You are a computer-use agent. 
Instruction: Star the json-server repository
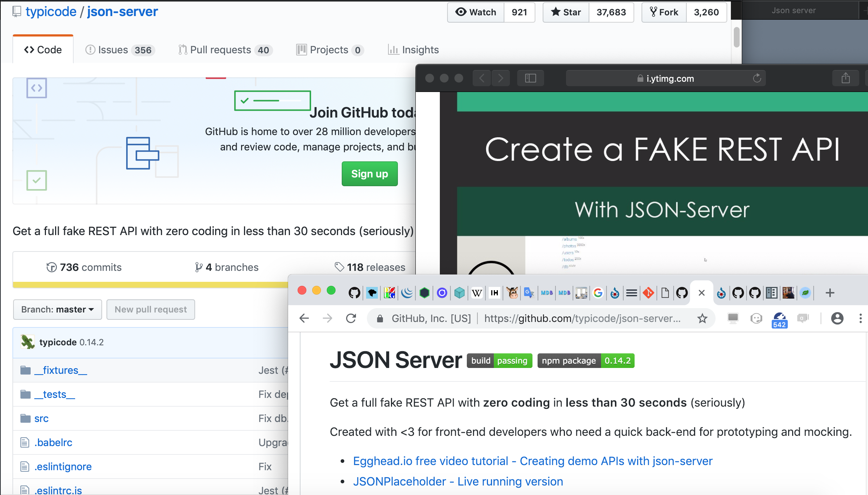566,12
